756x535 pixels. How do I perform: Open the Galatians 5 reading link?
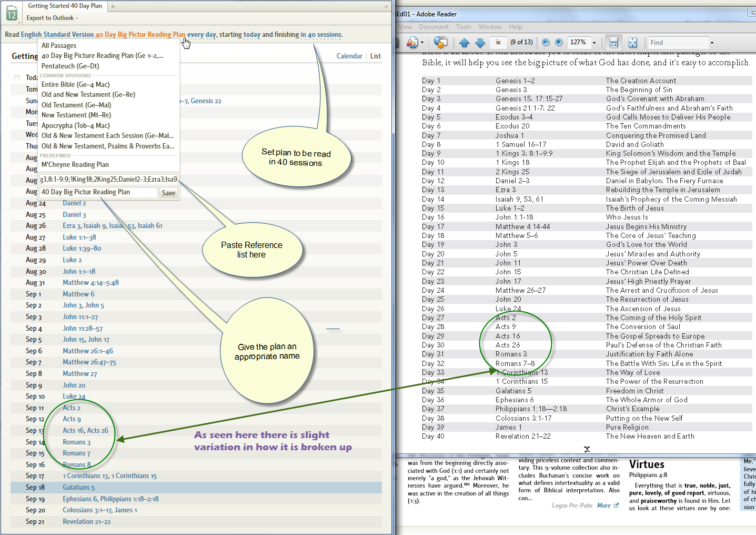point(79,488)
